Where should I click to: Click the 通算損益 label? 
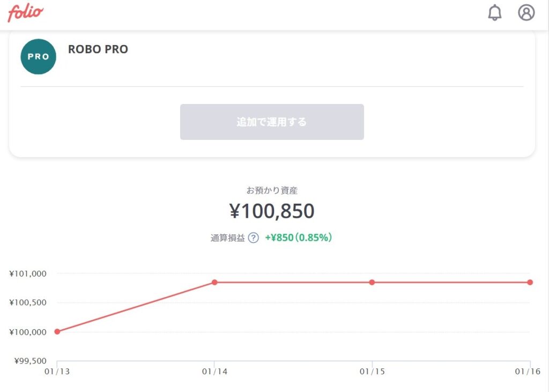tap(227, 238)
